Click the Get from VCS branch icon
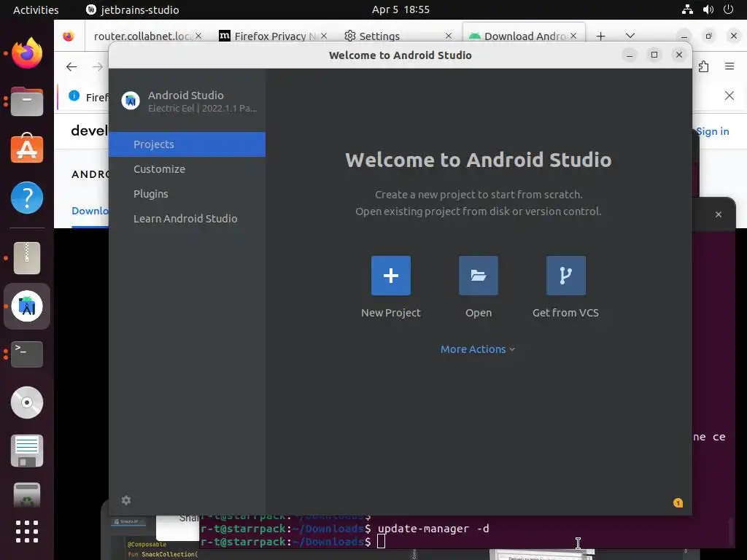The width and height of the screenshot is (747, 560). (x=566, y=275)
